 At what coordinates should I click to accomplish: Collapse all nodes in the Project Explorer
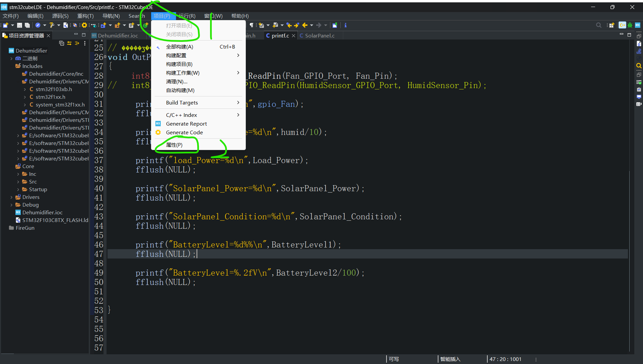pyautogui.click(x=62, y=43)
